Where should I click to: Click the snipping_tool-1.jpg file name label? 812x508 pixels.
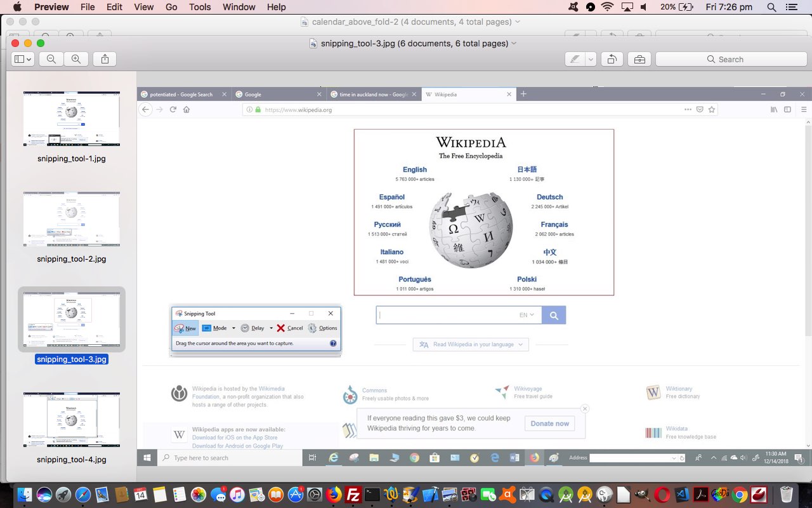[x=72, y=159]
